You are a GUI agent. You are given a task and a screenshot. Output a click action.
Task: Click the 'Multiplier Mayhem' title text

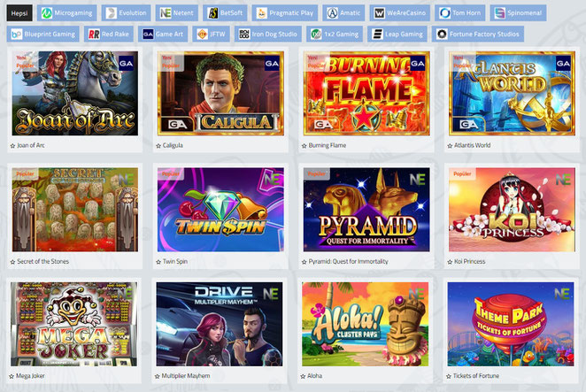pyautogui.click(x=186, y=376)
